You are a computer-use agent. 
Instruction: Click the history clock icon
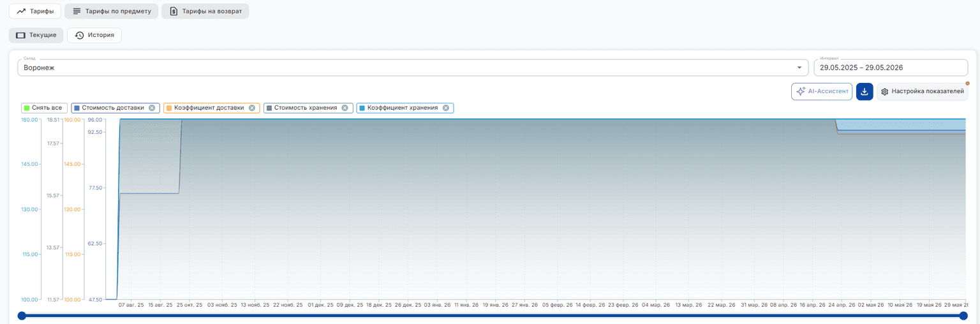pos(79,35)
